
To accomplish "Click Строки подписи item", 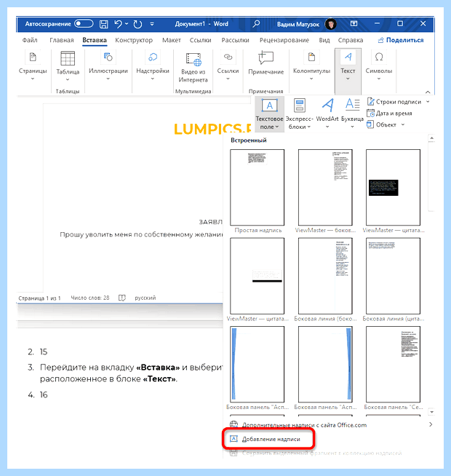I will pyautogui.click(x=394, y=102).
